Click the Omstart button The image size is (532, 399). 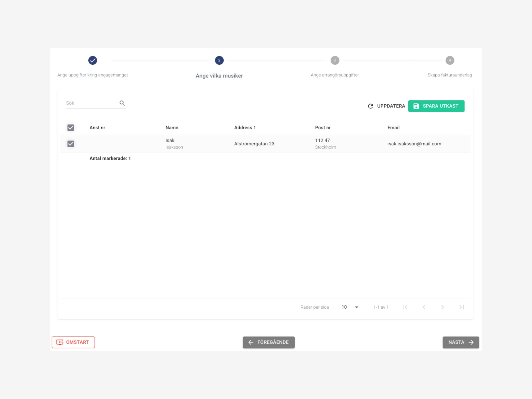click(73, 342)
